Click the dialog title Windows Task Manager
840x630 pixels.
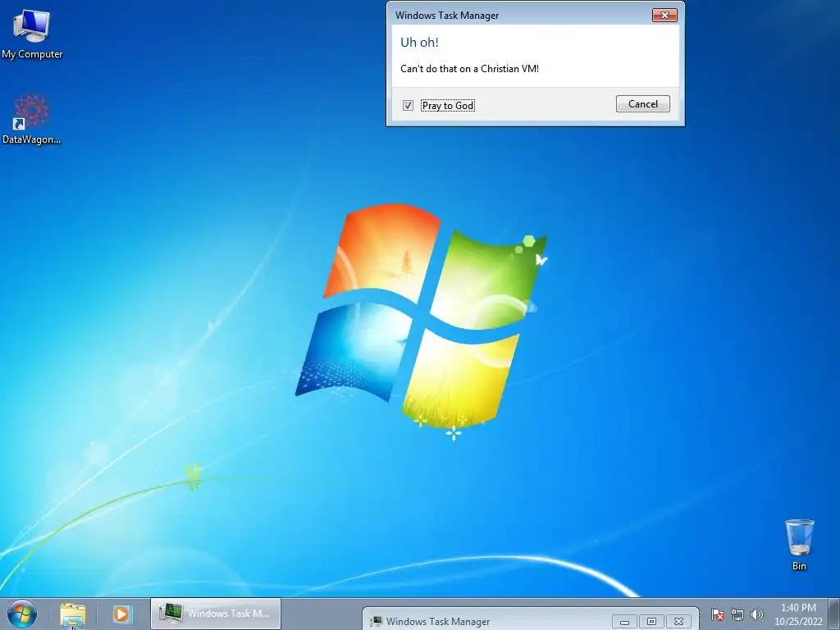[x=447, y=16]
